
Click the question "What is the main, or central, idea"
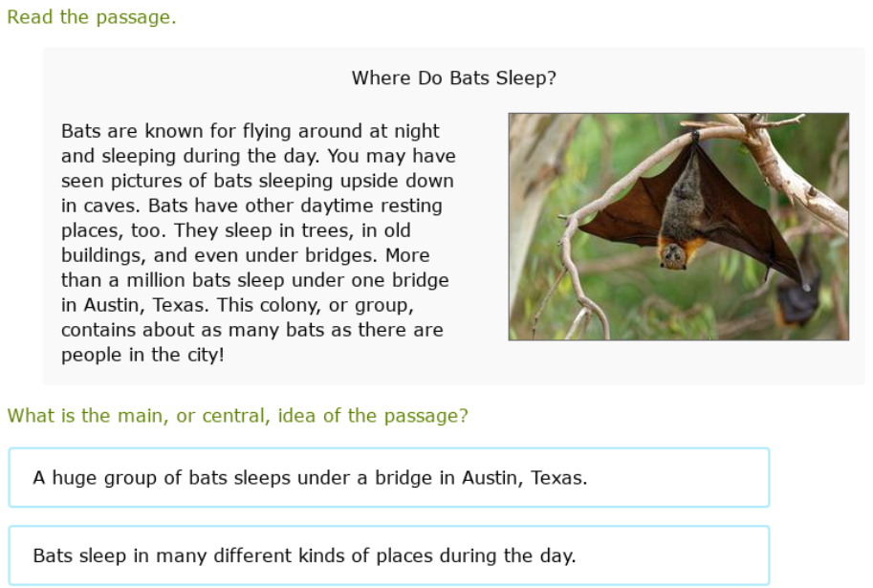[237, 416]
